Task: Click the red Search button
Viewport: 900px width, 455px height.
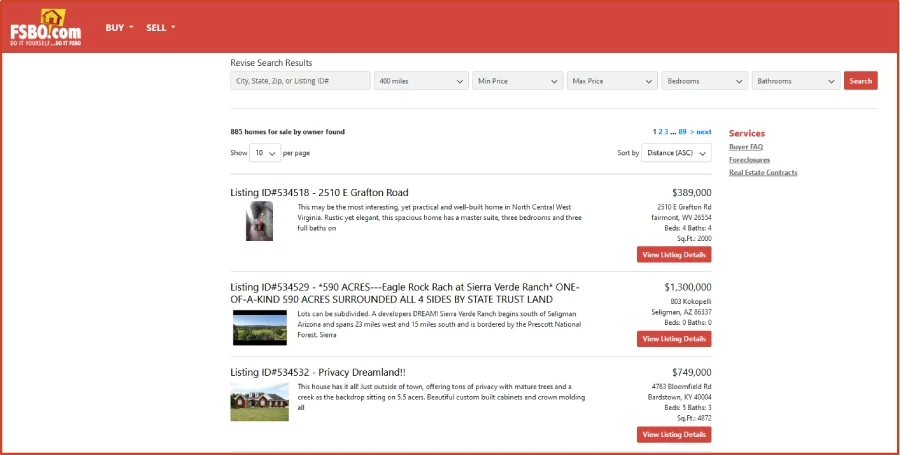Action: (x=860, y=81)
